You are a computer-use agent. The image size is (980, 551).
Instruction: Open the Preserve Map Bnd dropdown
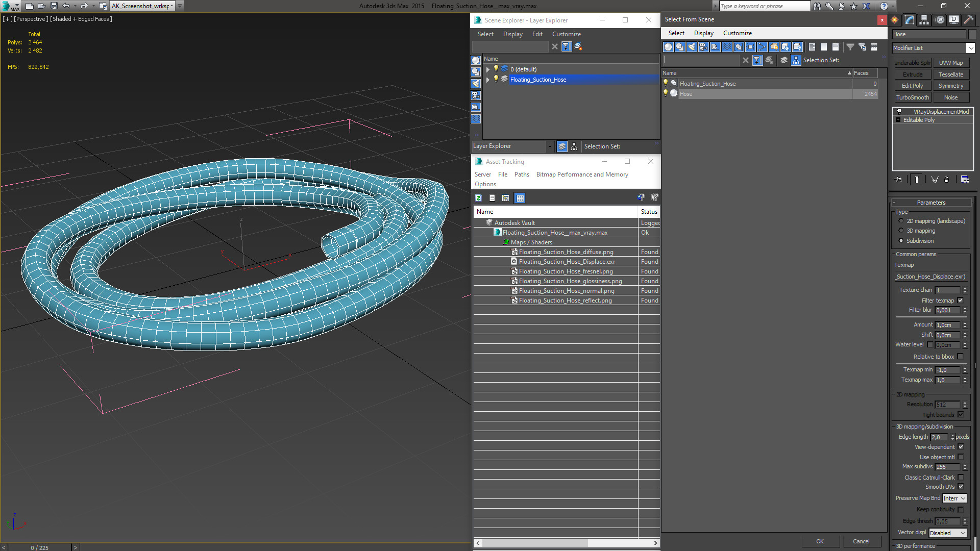pyautogui.click(x=954, y=498)
